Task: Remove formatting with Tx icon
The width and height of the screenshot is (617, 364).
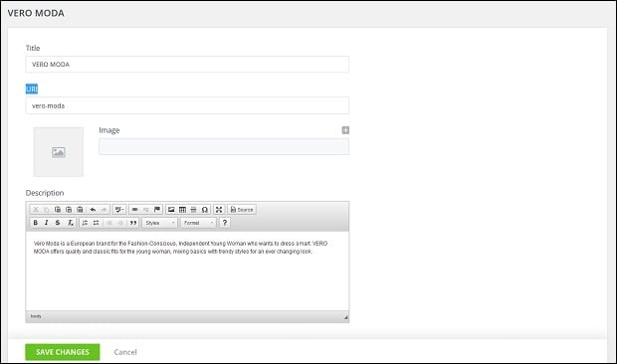Action: (70, 223)
